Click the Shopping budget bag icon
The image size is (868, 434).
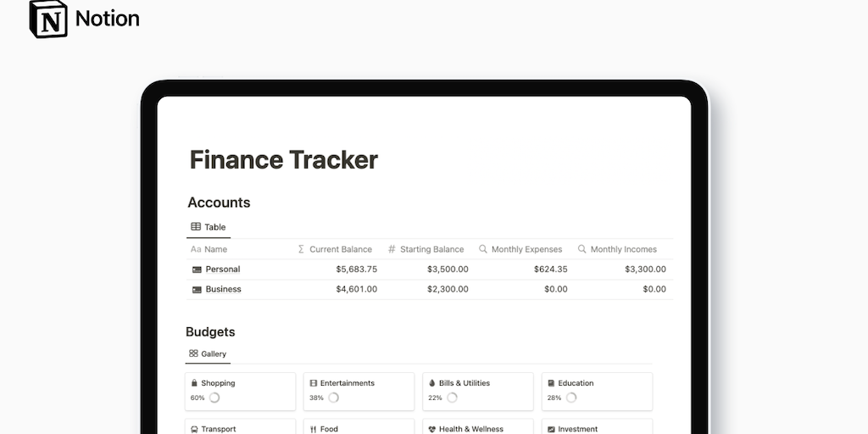point(194,383)
